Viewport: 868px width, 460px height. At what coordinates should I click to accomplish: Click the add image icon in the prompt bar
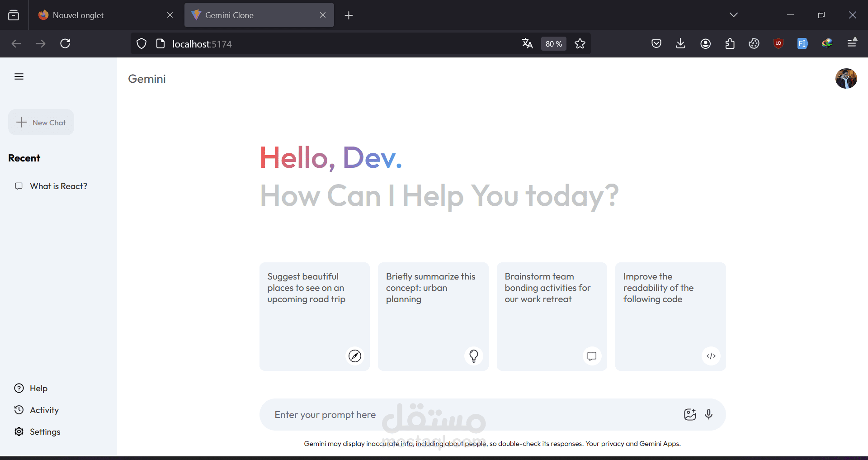[x=690, y=414]
